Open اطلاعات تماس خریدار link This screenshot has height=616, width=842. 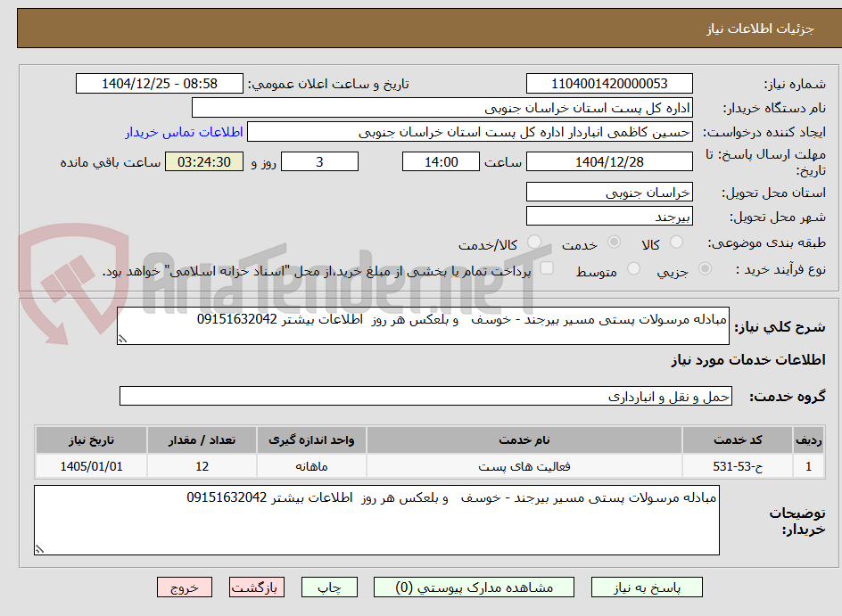(x=184, y=132)
